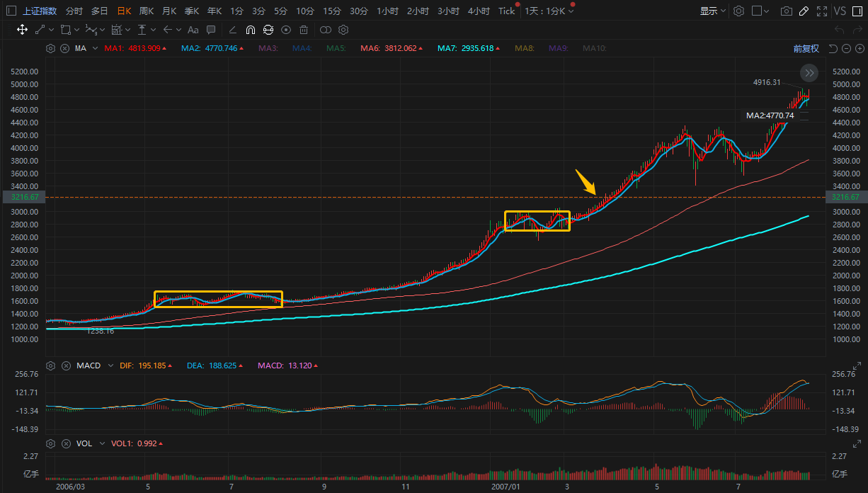868x493 pixels.
Task: Open fullscreen mode for the chart
Action: (x=821, y=11)
